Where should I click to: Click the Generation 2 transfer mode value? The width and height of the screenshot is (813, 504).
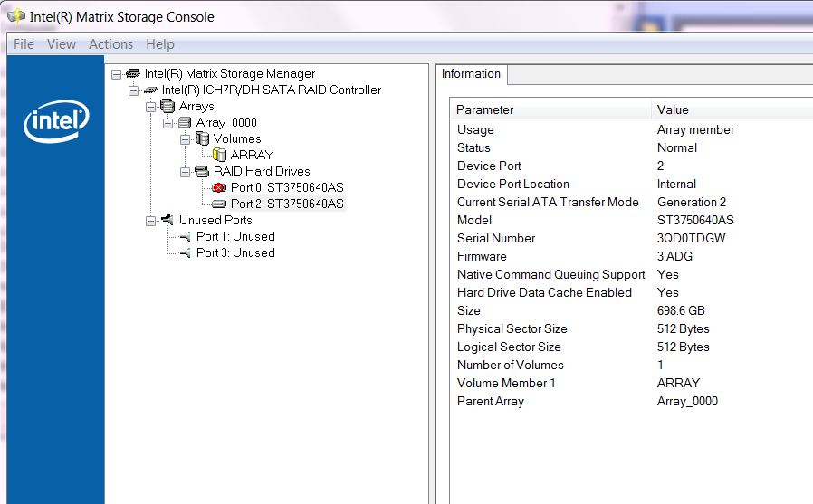tap(691, 203)
